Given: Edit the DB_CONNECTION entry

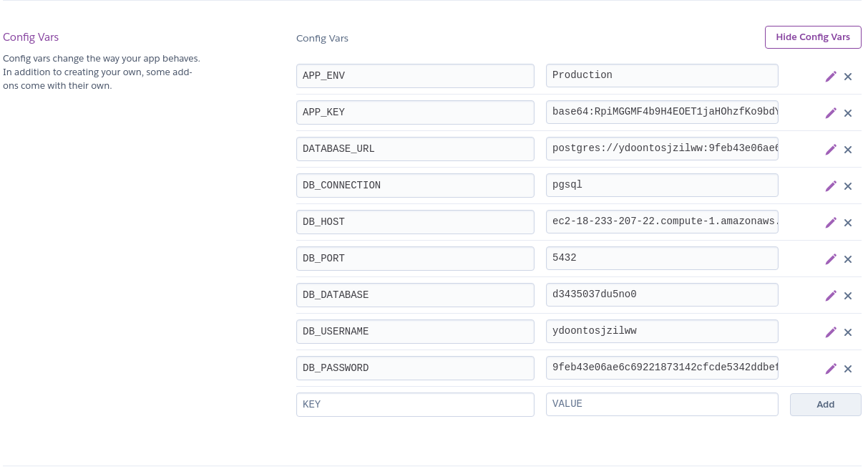Looking at the screenshot, I should 831,186.
